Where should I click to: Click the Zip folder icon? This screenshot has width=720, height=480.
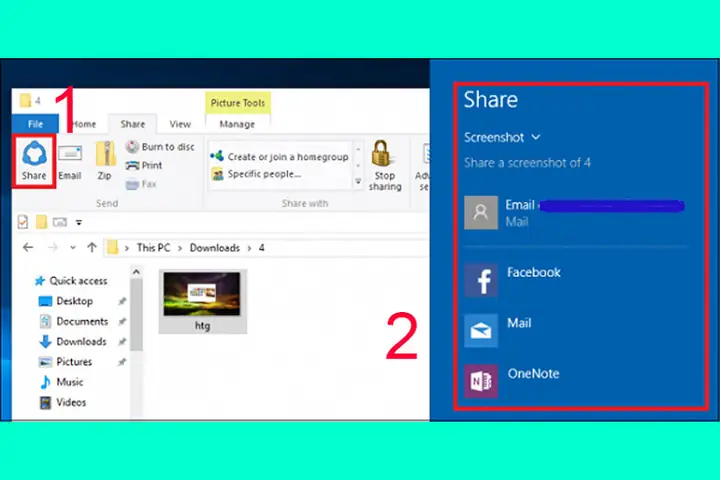point(105,154)
